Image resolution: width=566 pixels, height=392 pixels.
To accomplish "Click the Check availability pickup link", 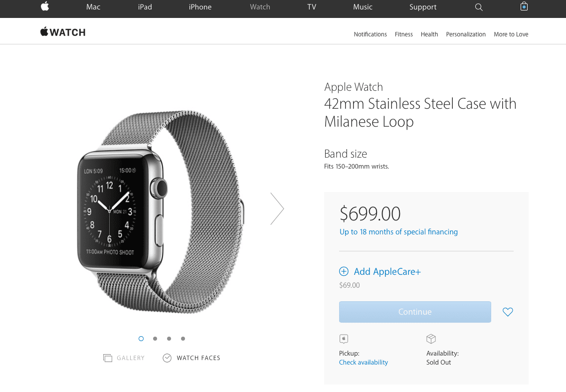I will pos(363,363).
